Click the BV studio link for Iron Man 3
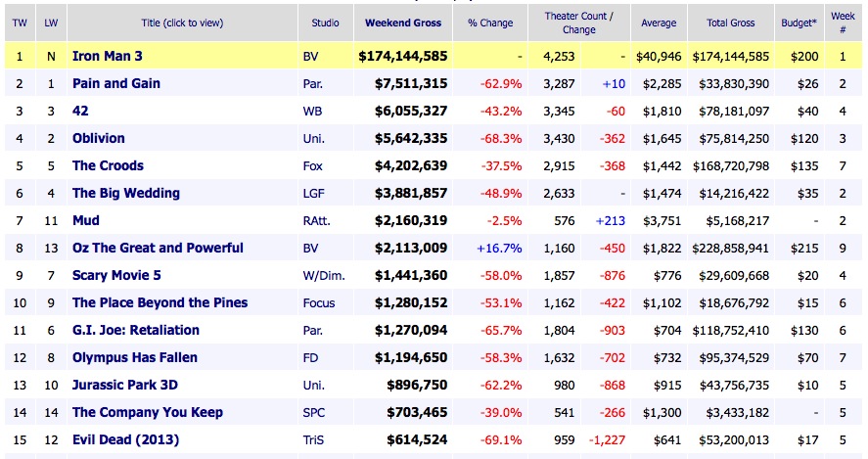 (x=311, y=56)
